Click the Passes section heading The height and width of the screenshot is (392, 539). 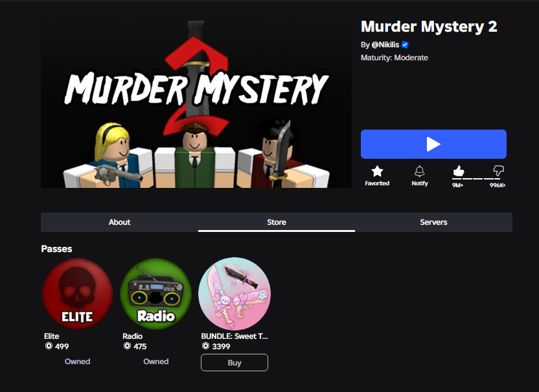56,249
